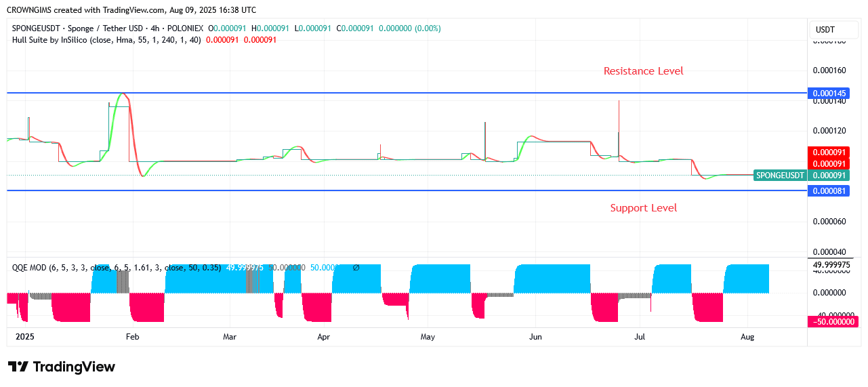Click the TradingView logo at bottom
This screenshot has height=387, width=868.
[x=62, y=367]
